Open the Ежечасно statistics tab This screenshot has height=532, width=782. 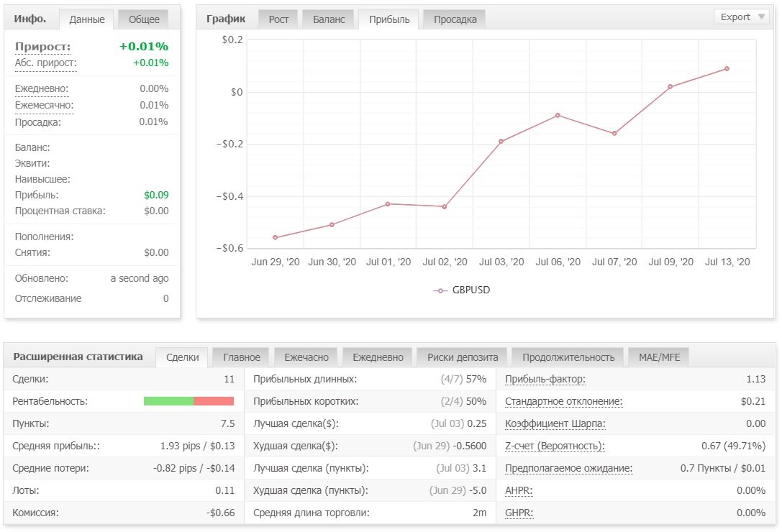tap(306, 357)
